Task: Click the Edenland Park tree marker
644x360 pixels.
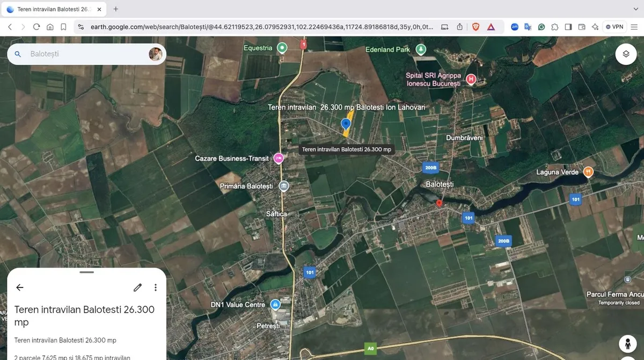Action: coord(421,49)
